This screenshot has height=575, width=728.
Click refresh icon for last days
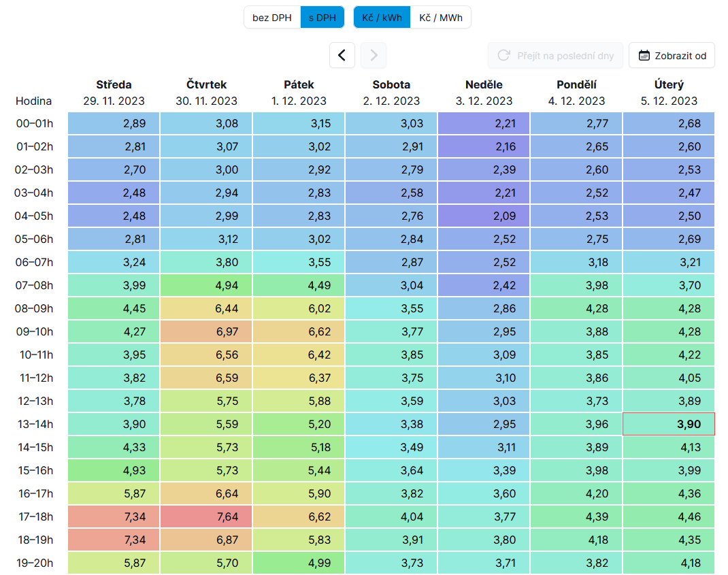pyautogui.click(x=504, y=56)
